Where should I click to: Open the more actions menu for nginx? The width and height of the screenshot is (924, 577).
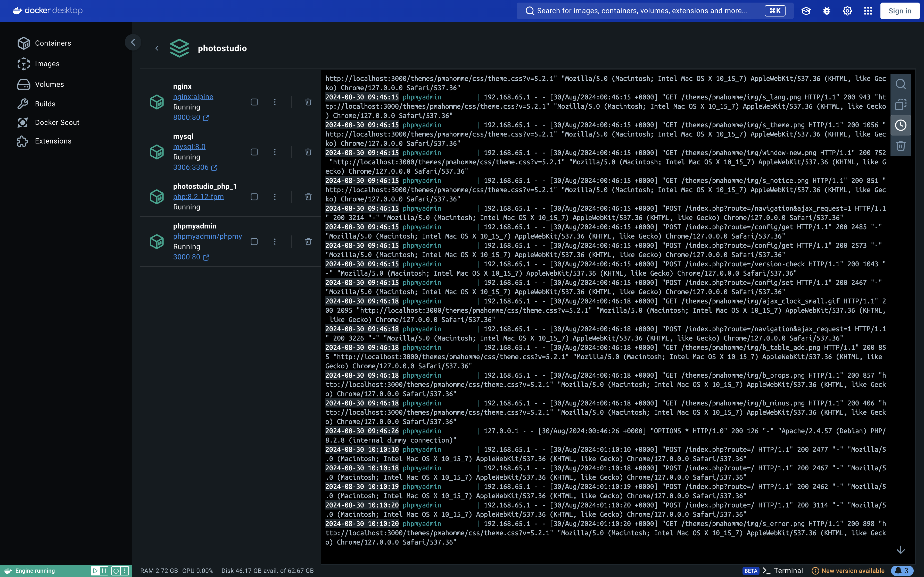tap(275, 102)
